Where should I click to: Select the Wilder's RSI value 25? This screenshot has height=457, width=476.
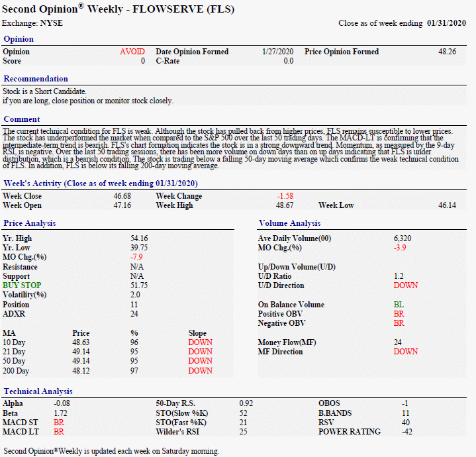243,431
